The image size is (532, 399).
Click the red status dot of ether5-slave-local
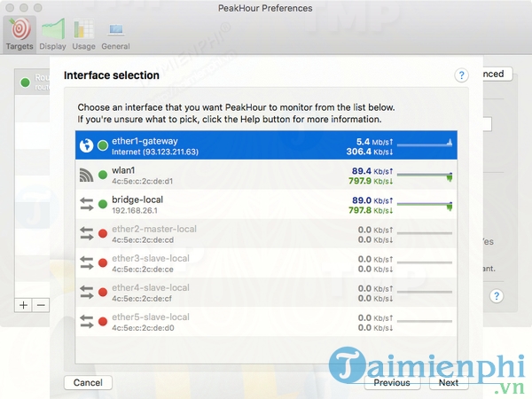click(103, 322)
